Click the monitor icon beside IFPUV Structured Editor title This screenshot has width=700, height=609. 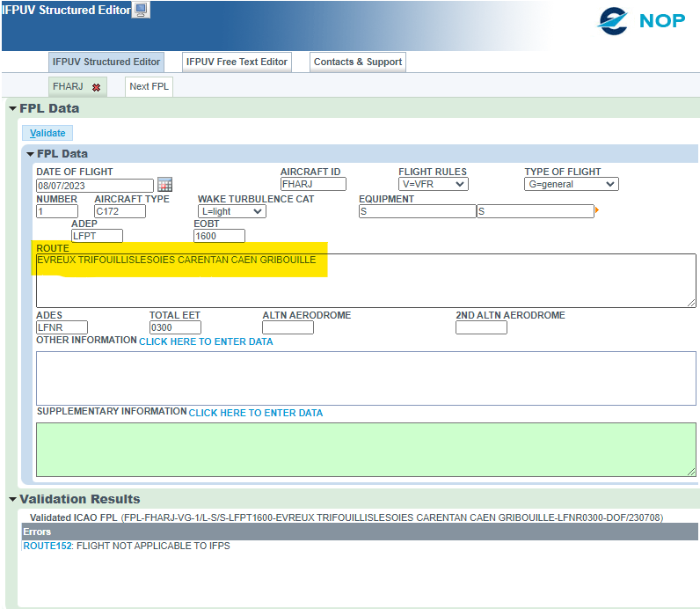pos(141,10)
